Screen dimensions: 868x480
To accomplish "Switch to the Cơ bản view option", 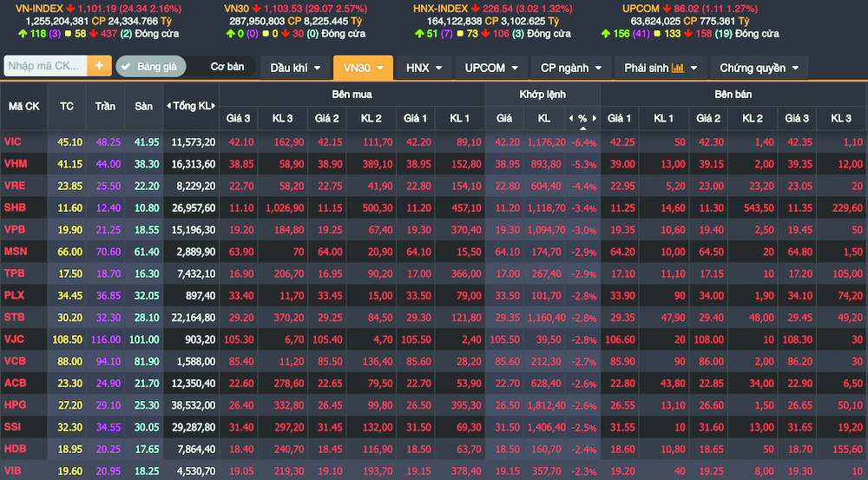I will (227, 67).
